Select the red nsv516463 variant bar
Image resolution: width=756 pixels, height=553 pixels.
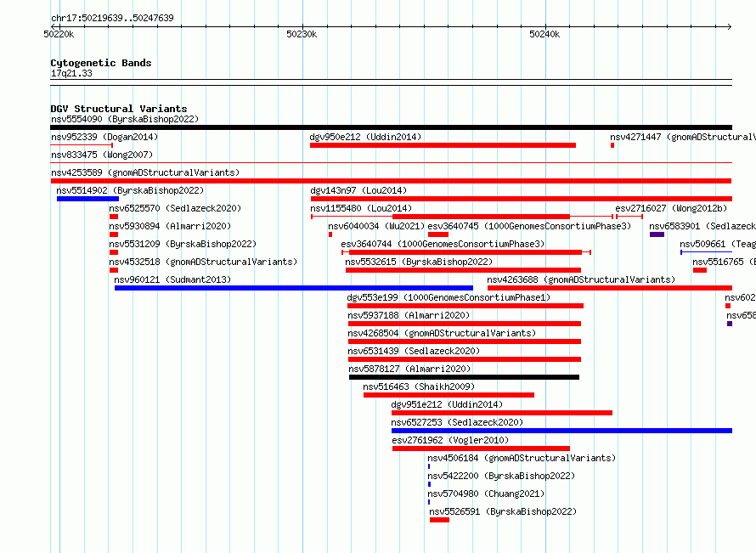pos(449,395)
